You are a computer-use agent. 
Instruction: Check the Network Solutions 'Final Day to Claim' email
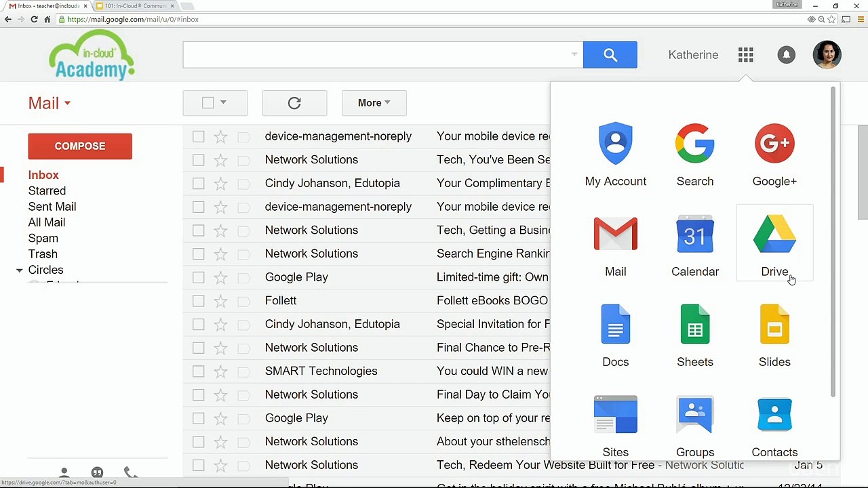(198, 395)
